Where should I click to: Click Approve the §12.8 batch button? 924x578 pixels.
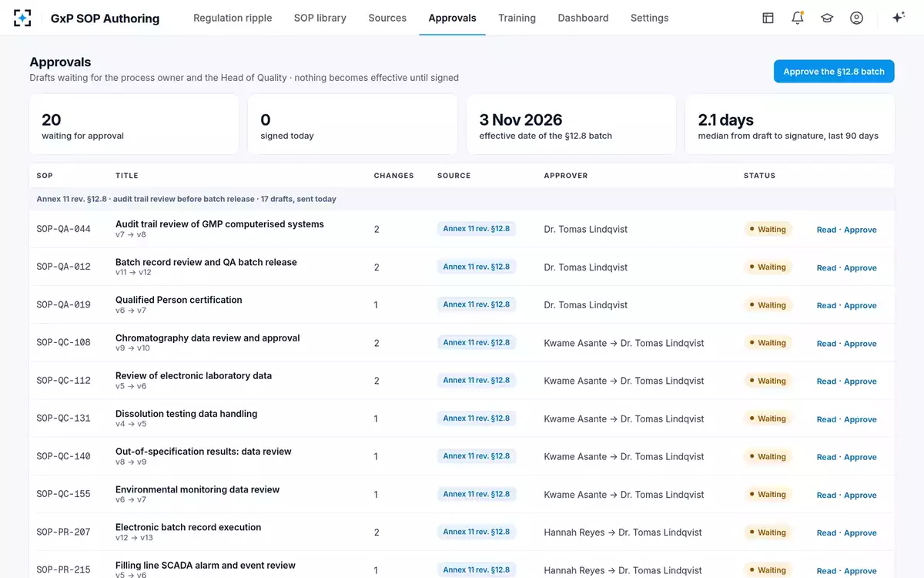tap(834, 72)
